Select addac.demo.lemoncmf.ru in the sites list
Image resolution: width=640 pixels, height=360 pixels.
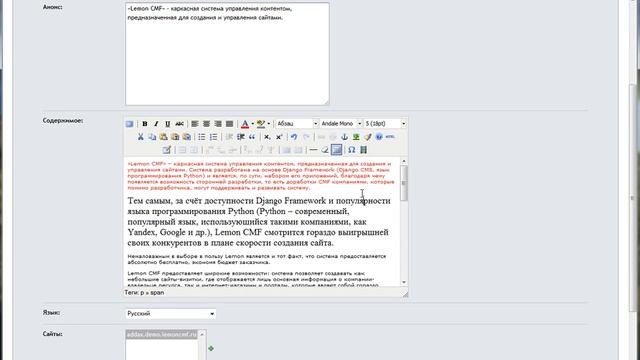(162, 334)
